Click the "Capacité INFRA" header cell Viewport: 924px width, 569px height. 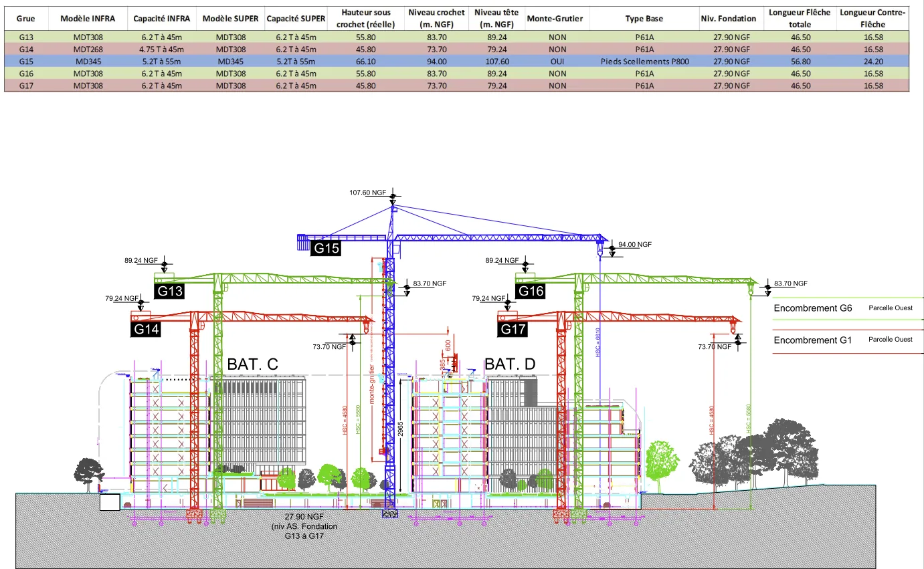tap(162, 19)
